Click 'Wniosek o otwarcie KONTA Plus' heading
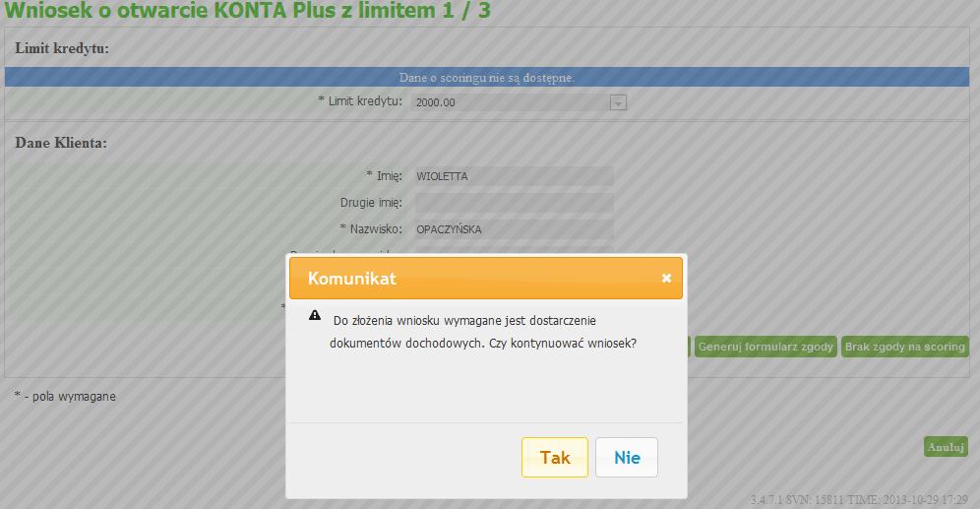 (x=247, y=10)
